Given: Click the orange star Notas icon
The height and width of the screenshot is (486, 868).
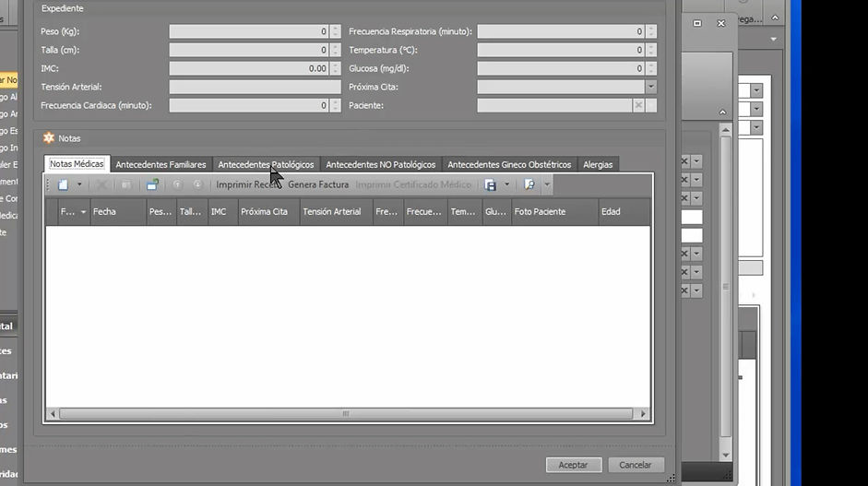Looking at the screenshot, I should (49, 137).
